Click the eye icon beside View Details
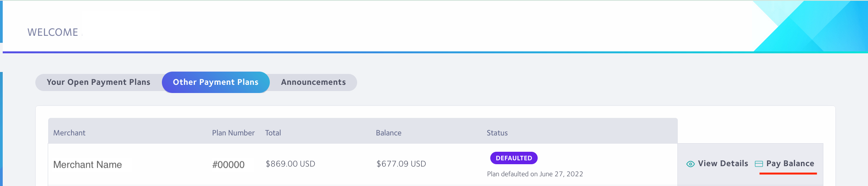 point(690,164)
